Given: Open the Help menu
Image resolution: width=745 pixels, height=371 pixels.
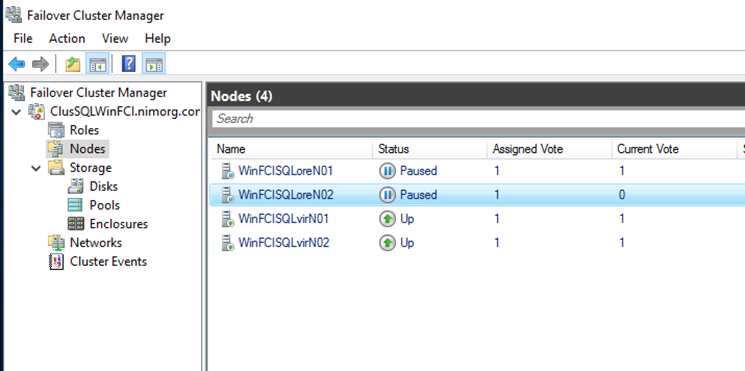Looking at the screenshot, I should tap(158, 38).
